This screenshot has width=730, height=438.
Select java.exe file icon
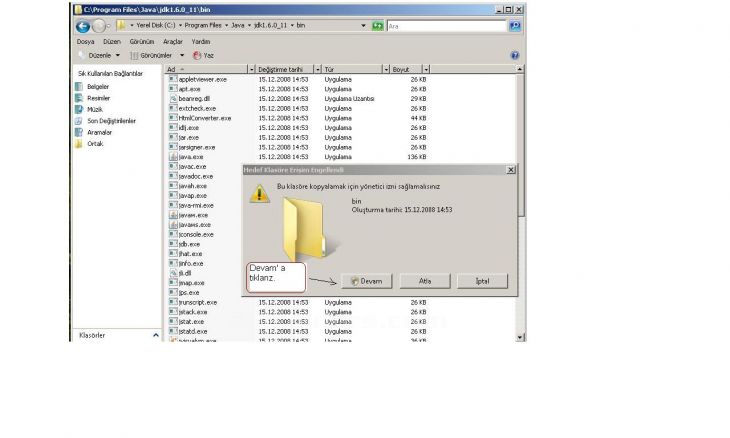coord(173,157)
